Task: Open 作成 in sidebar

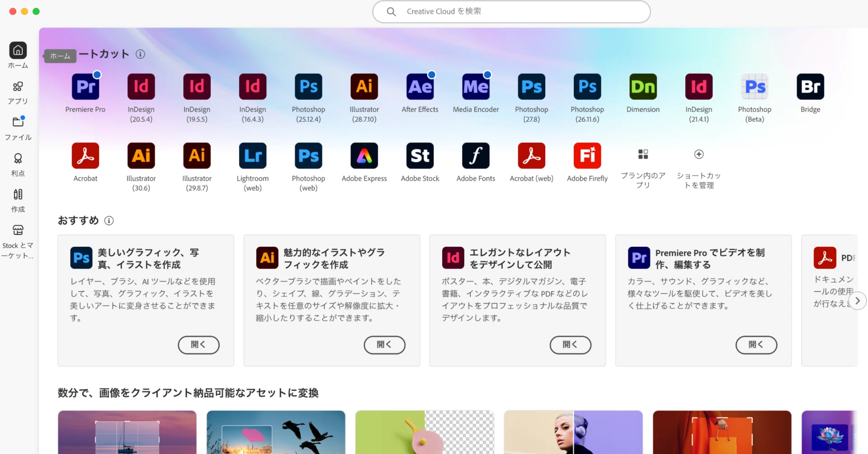Action: [x=18, y=201]
